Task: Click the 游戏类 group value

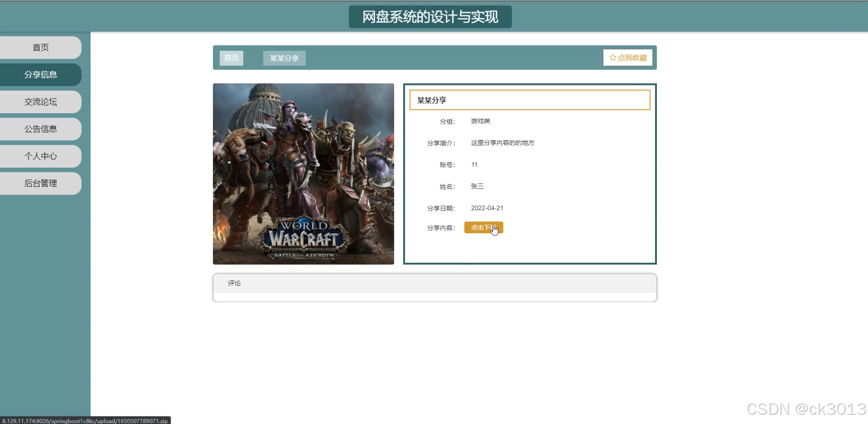Action: pyautogui.click(x=480, y=121)
